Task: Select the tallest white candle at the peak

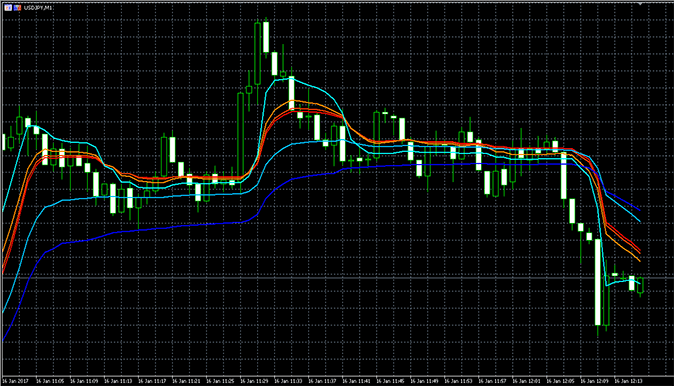Action: (x=266, y=37)
